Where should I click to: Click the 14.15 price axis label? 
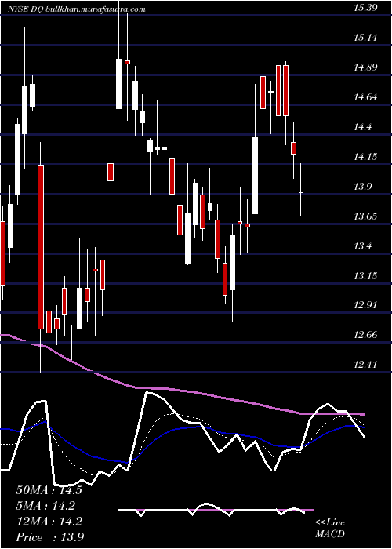pyautogui.click(x=365, y=156)
